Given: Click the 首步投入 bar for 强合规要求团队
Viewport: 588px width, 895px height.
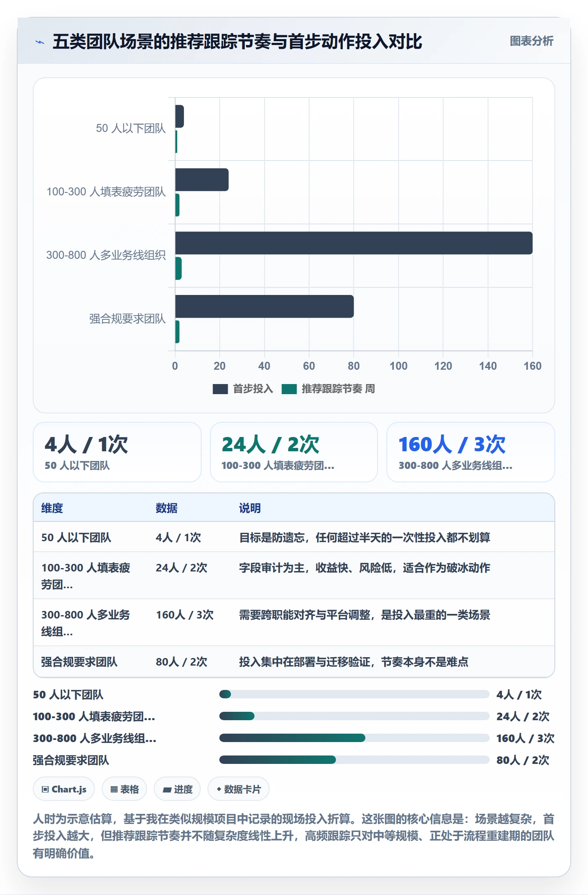Looking at the screenshot, I should [265, 306].
